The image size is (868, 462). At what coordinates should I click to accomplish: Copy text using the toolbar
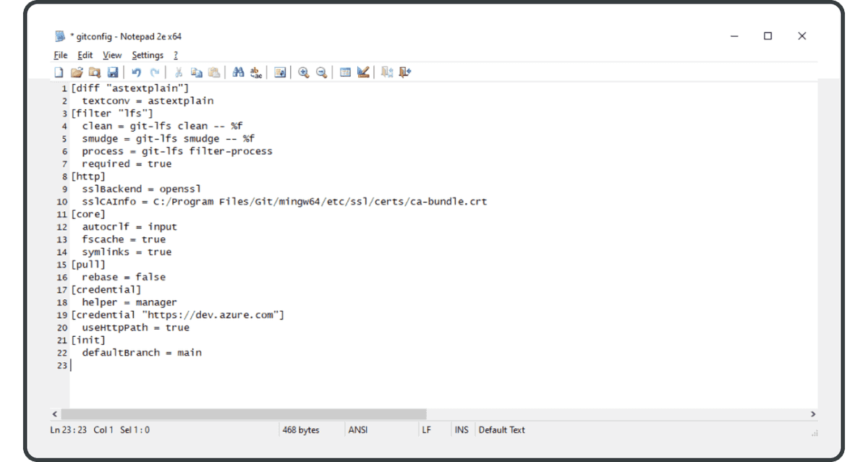[196, 72]
